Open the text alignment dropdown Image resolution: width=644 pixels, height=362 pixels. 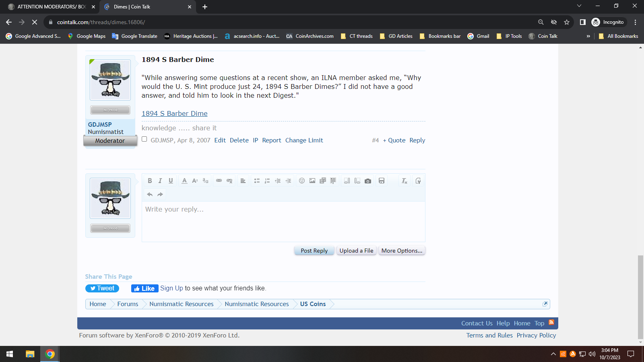[x=243, y=181]
